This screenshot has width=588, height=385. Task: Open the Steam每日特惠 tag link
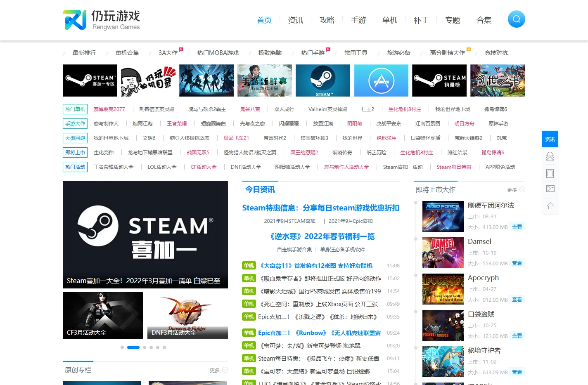454,167
